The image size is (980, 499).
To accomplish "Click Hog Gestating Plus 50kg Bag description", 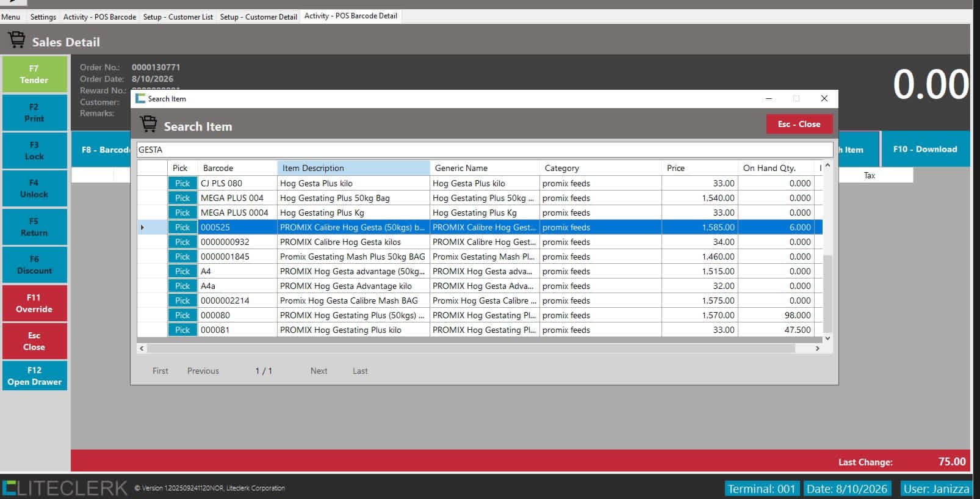I will 353,198.
